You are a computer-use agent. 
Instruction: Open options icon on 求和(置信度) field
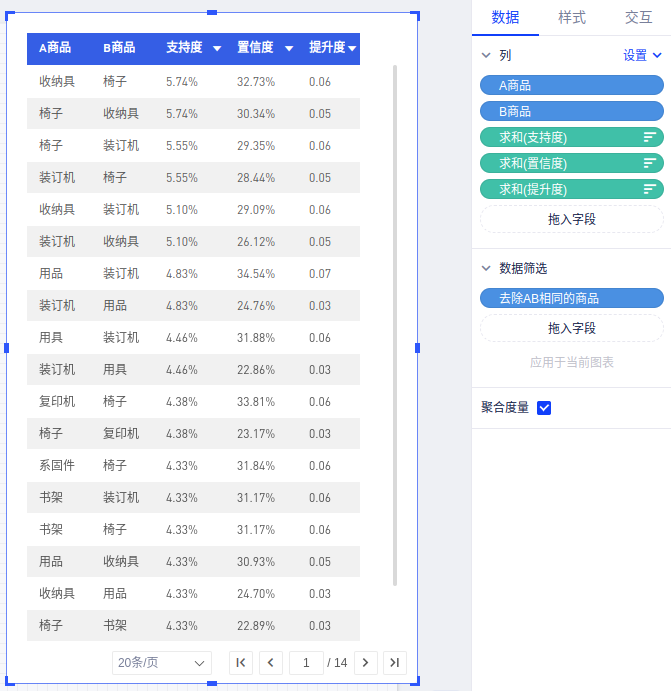(649, 163)
